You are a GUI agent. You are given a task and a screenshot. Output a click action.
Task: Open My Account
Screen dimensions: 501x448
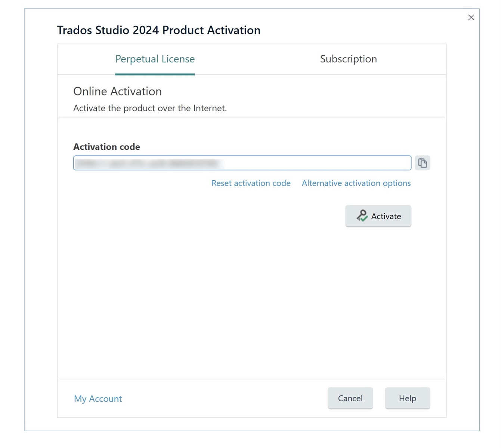[98, 399]
